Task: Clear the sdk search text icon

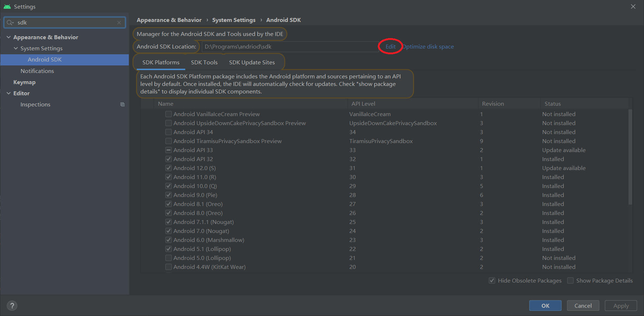Action: 119,23
